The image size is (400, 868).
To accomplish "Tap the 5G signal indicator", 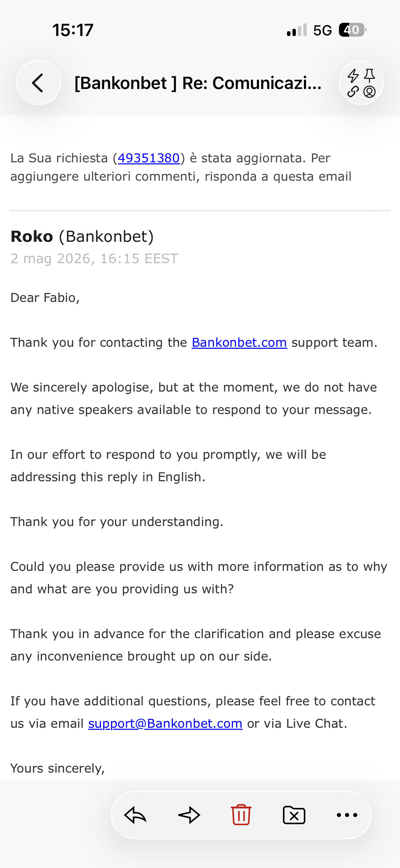I will click(x=322, y=30).
